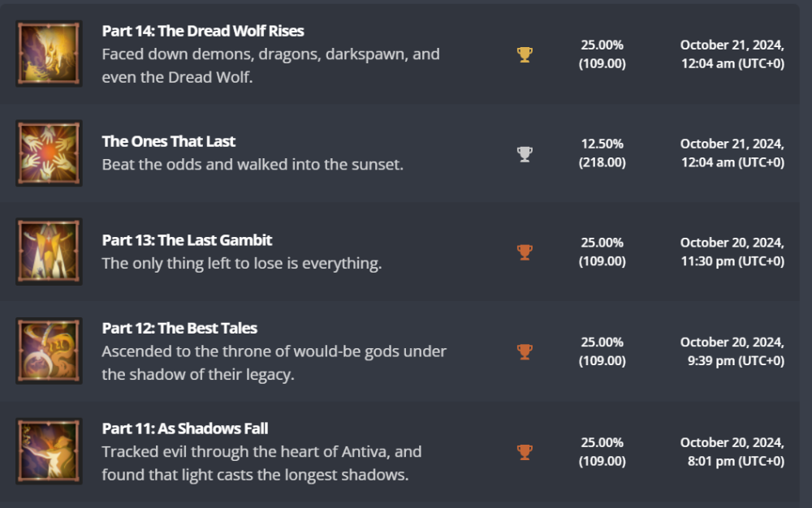Open The Ones That Last achievement image
This screenshot has width=812, height=508.
tap(49, 153)
